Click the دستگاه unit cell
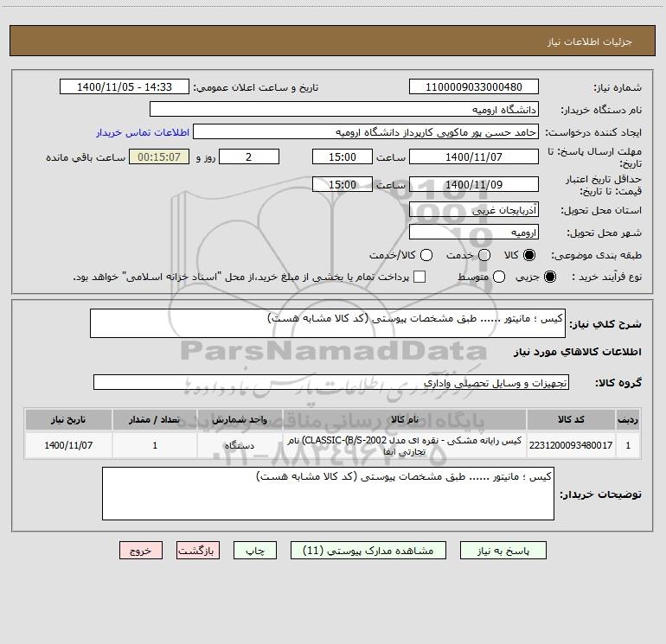The width and height of the screenshot is (666, 644). point(240,445)
